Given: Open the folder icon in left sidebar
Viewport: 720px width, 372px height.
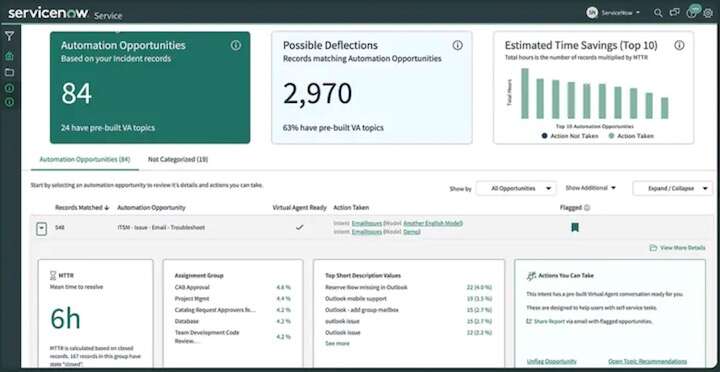Looking at the screenshot, I should pyautogui.click(x=9, y=72).
